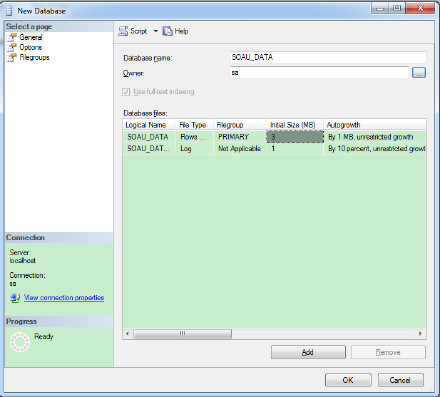Click 'By 10 percent, unrestricted growth' cell
Image resolution: width=440 pixels, height=397 pixels.
(x=375, y=149)
